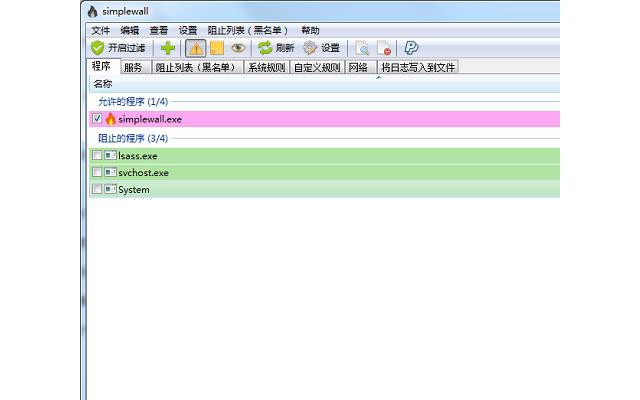
Task: Switch to the 自定义规则 tab
Action: [x=317, y=67]
